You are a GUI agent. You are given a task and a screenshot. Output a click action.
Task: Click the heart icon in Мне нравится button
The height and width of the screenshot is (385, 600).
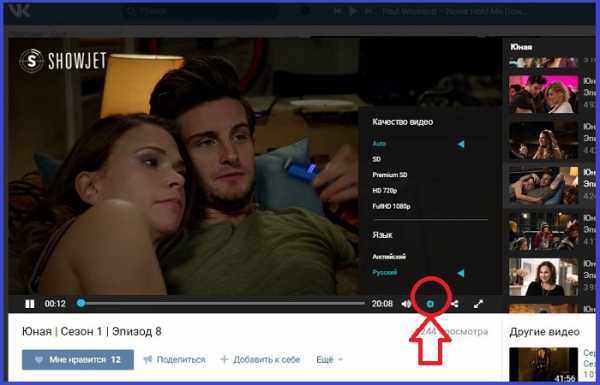click(x=39, y=360)
